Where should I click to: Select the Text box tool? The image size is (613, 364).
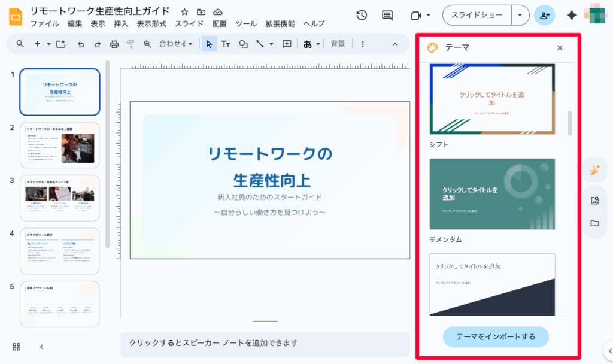[226, 44]
